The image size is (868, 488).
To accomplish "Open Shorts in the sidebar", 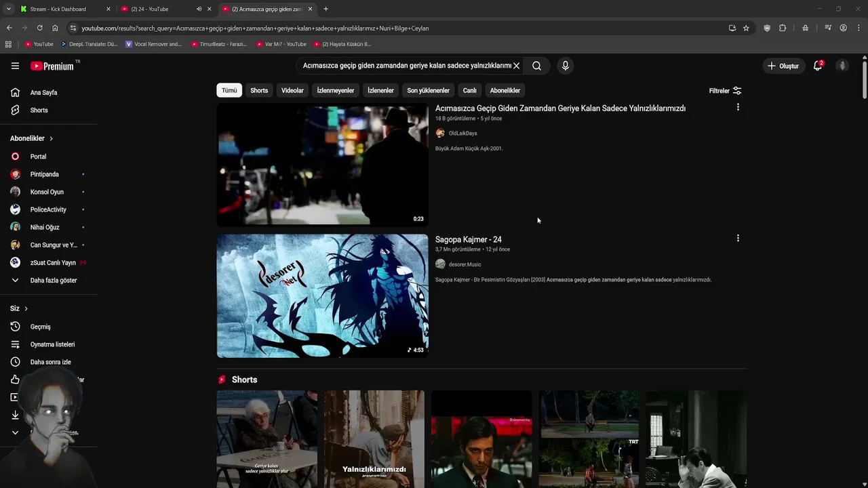I will click(39, 110).
